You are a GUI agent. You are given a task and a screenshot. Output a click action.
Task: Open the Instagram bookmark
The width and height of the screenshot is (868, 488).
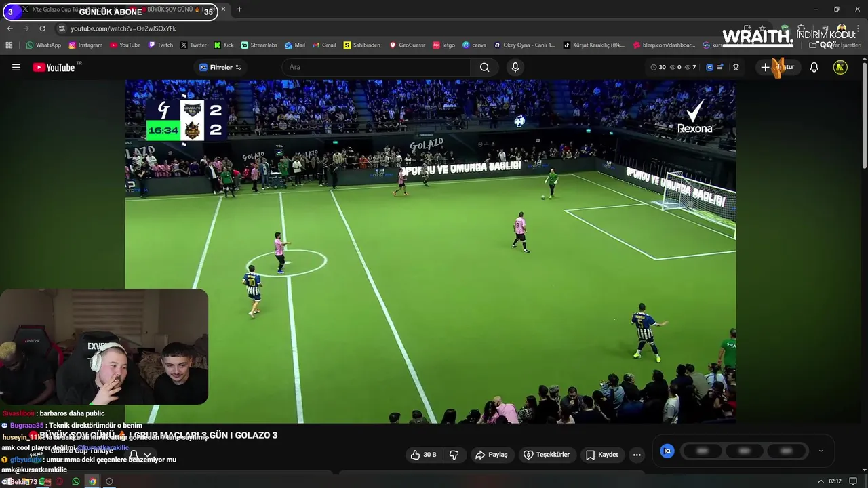click(x=85, y=45)
